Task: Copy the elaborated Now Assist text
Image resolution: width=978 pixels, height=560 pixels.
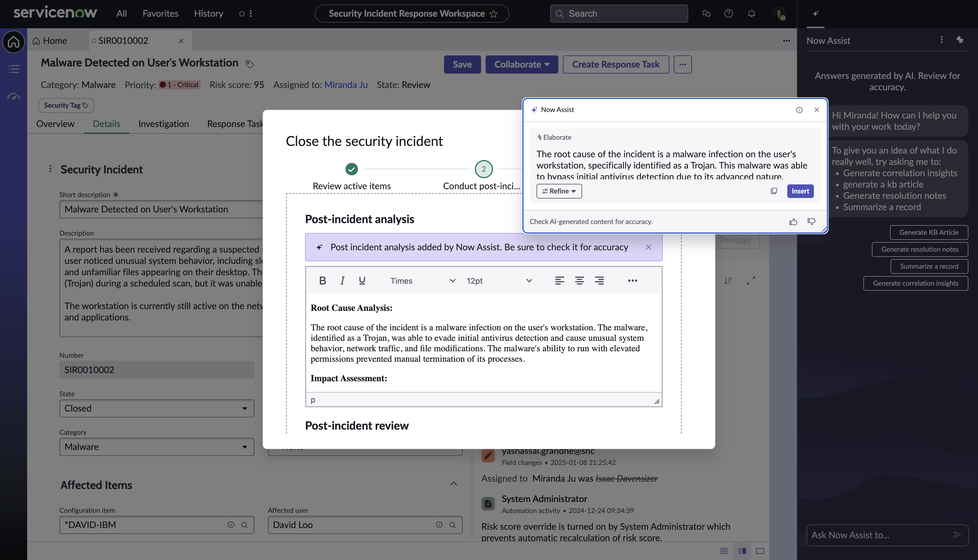Action: tap(774, 191)
